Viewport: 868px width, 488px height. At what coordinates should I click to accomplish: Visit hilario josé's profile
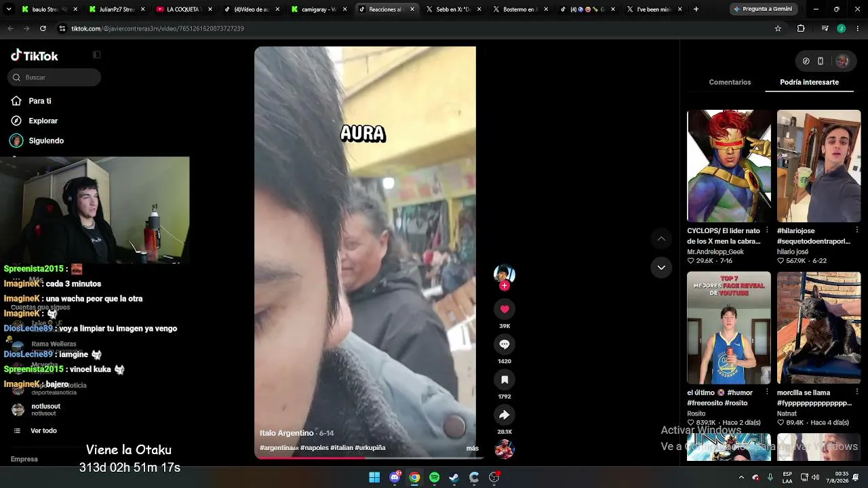(x=793, y=251)
